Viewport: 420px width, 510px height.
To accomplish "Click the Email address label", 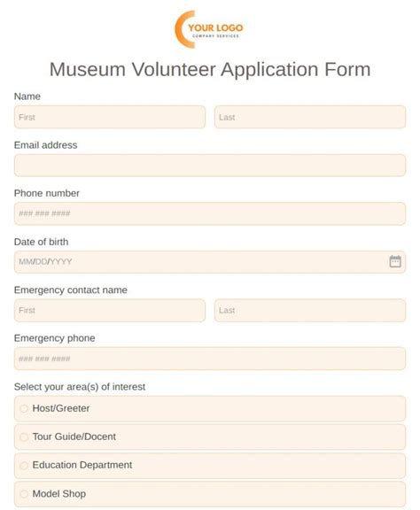I will [45, 145].
